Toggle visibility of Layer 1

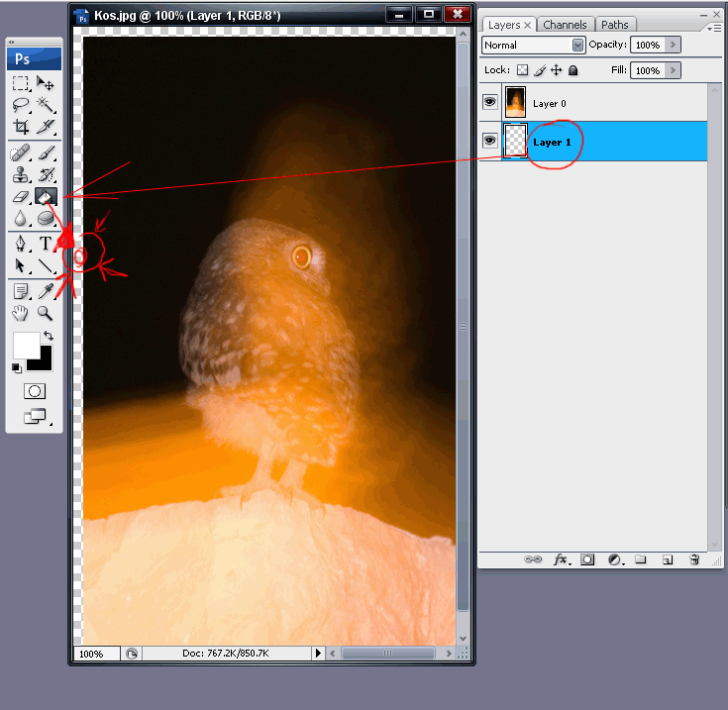489,142
